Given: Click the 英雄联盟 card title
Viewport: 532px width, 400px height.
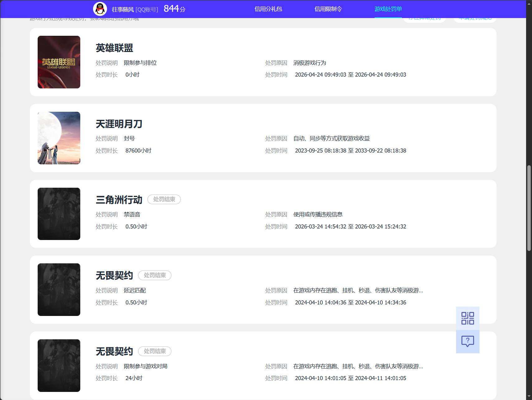Looking at the screenshot, I should click(114, 48).
